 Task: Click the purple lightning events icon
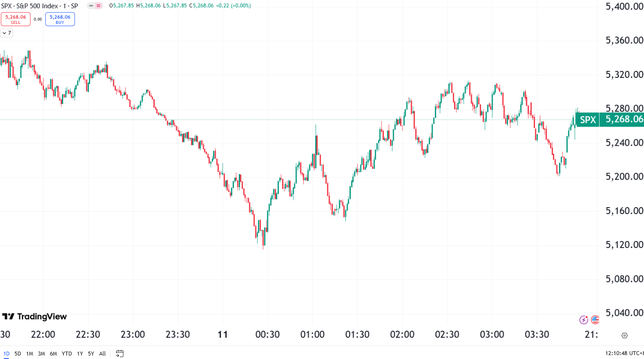coord(584,320)
